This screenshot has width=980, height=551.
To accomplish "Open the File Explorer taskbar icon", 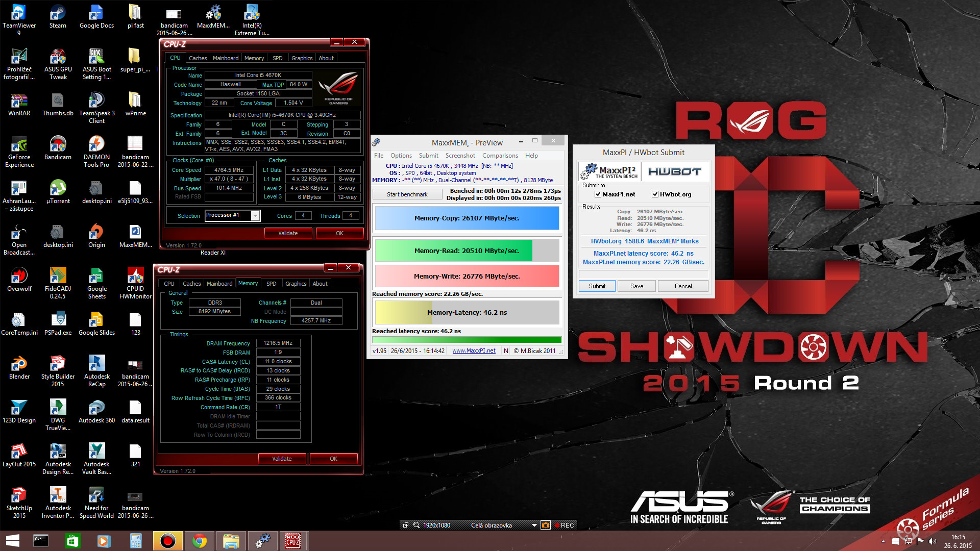I will 231,541.
